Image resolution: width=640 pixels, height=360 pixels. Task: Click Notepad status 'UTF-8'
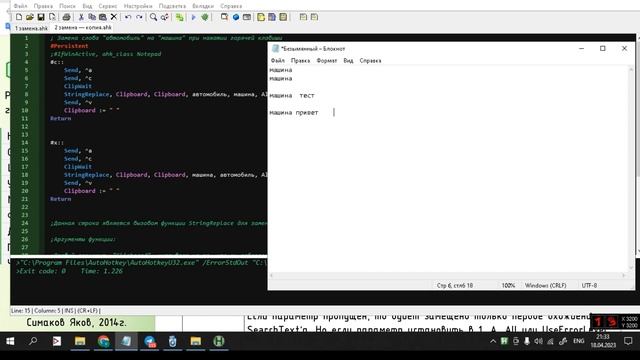click(589, 285)
